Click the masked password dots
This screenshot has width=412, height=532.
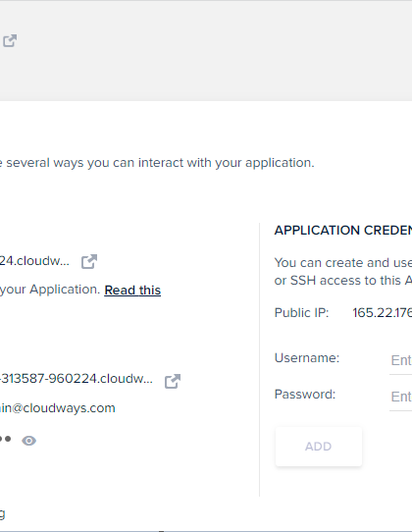coord(6,439)
